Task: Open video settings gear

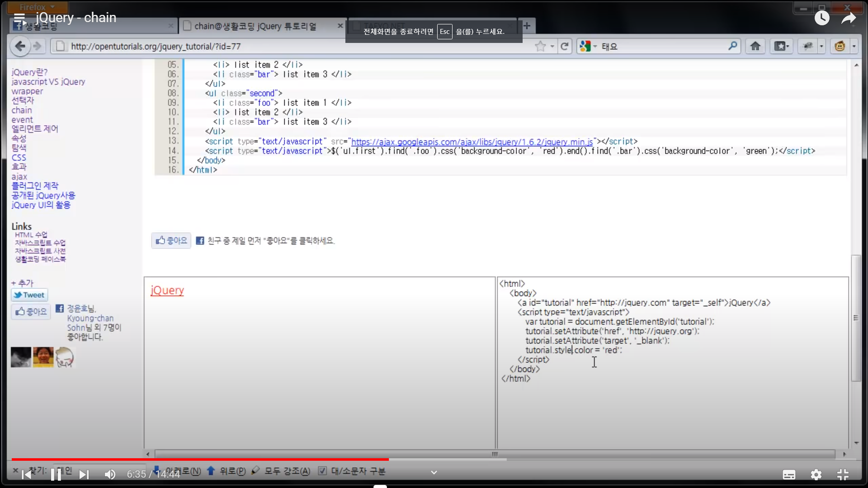Action: coord(816,474)
